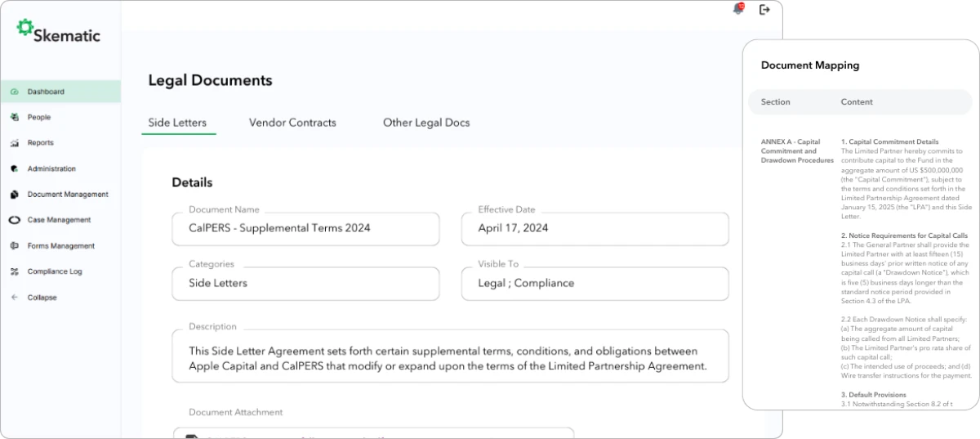Switch to the Vendor Contracts tab
Image resolution: width=980 pixels, height=439 pixels.
pos(292,123)
